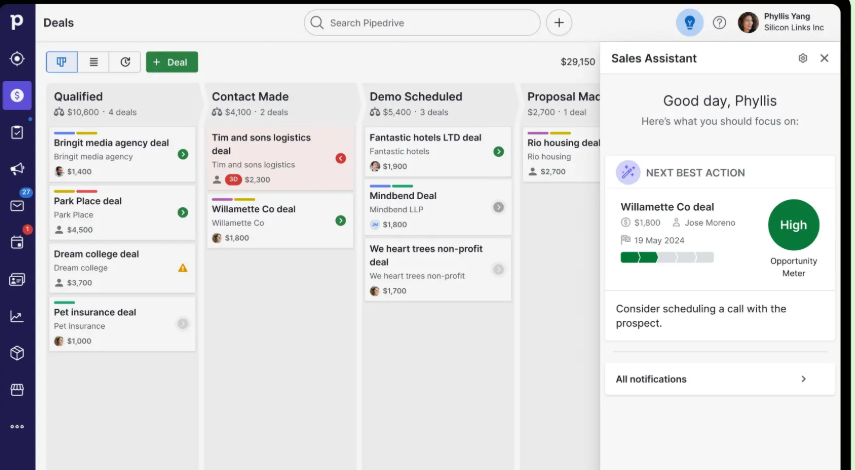Click the Pipedrive logo icon
The width and height of the screenshot is (855, 470).
pos(17,22)
